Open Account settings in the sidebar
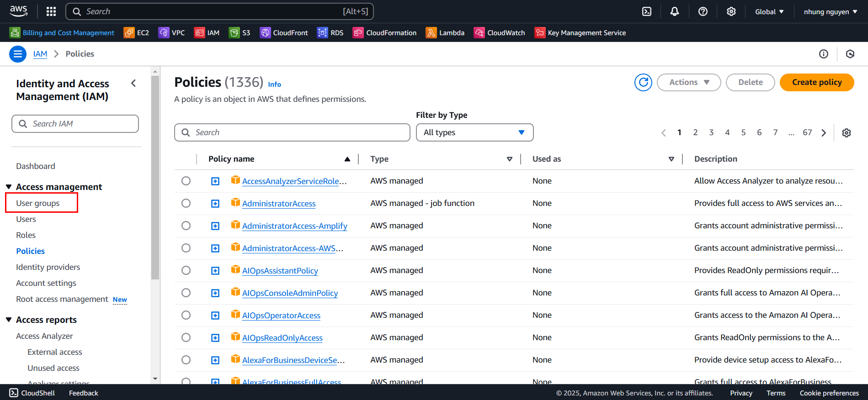 (x=46, y=283)
